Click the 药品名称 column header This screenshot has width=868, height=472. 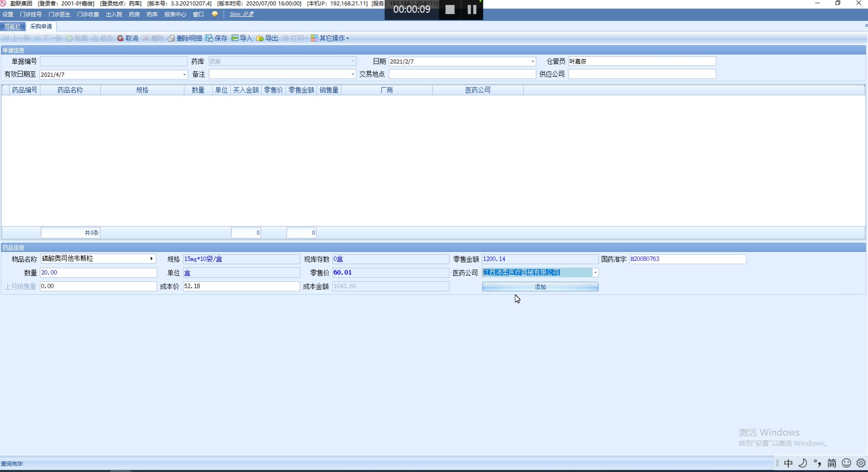tap(70, 90)
